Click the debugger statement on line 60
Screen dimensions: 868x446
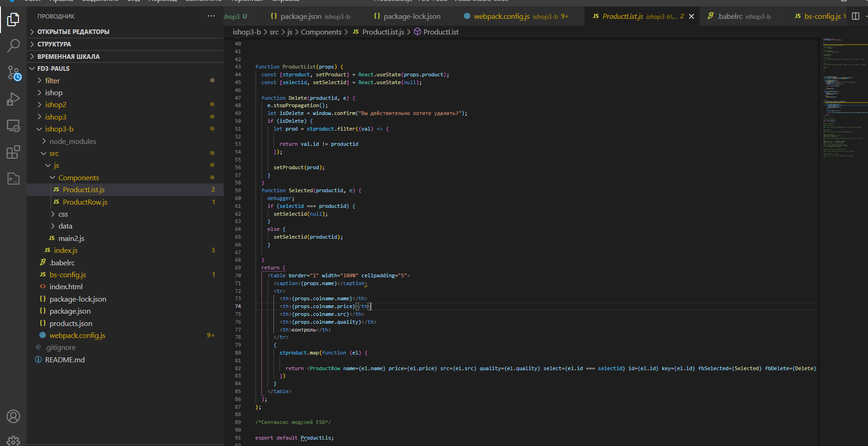pyautogui.click(x=281, y=198)
